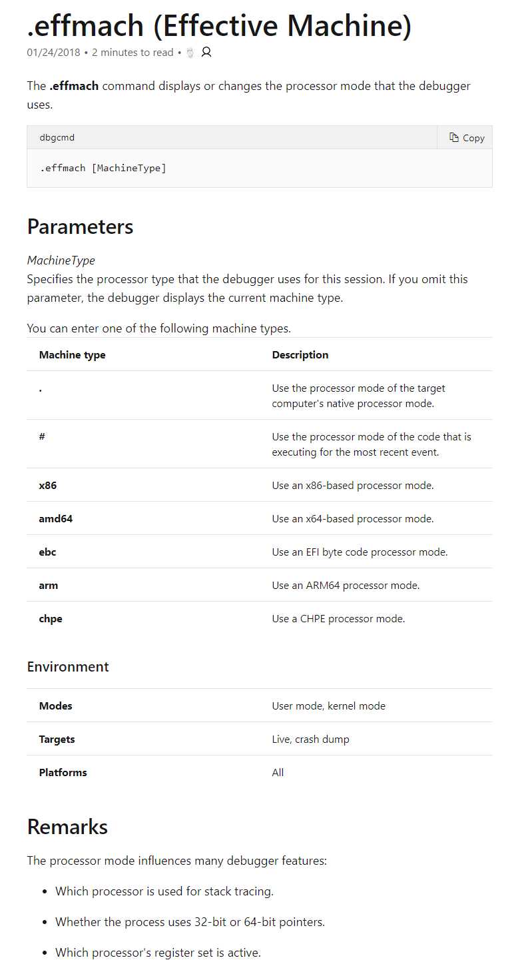This screenshot has height=980, width=522.
Task: Click the arm machine type entry
Action: coord(49,585)
